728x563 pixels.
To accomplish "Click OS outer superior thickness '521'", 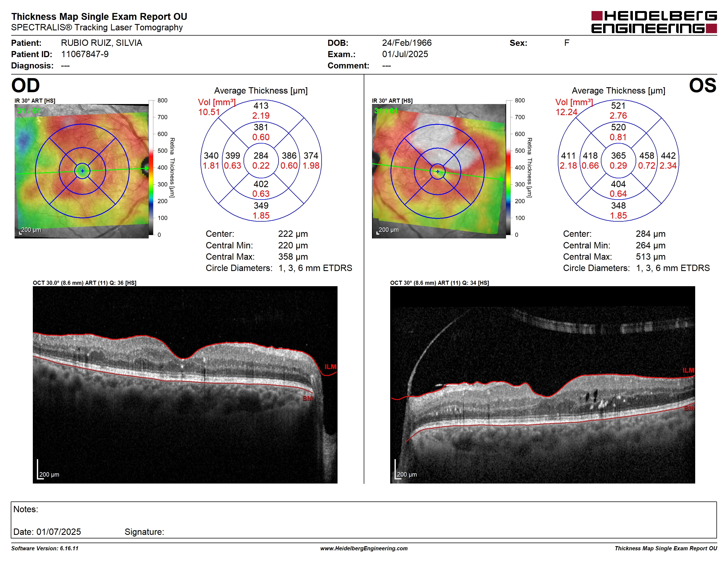I will [x=618, y=106].
